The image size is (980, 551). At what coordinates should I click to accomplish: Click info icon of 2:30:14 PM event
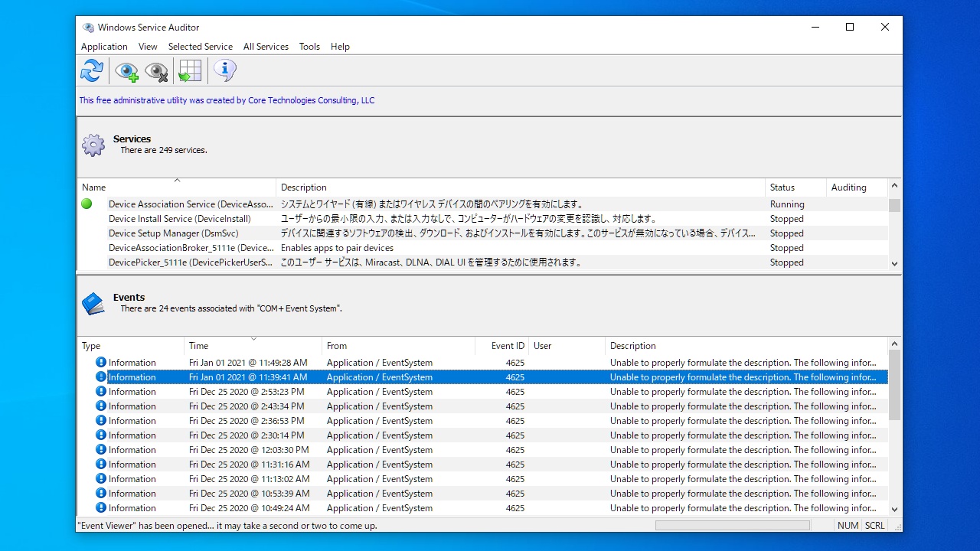click(101, 435)
